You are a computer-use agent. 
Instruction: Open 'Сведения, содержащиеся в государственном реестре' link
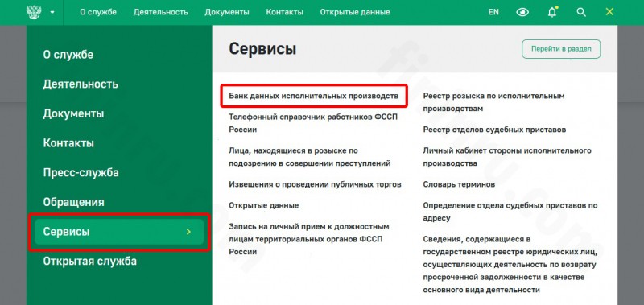510,265
